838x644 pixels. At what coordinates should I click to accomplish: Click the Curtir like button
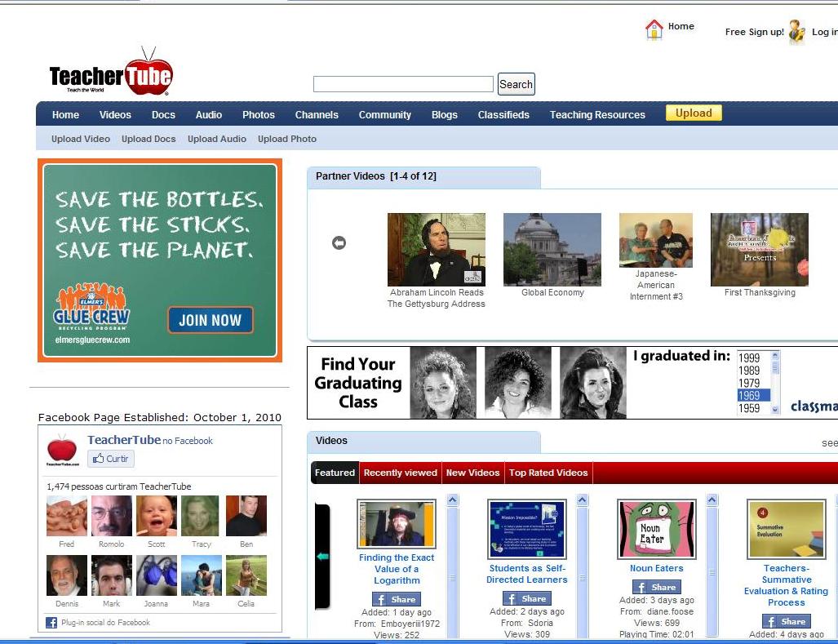[111, 459]
